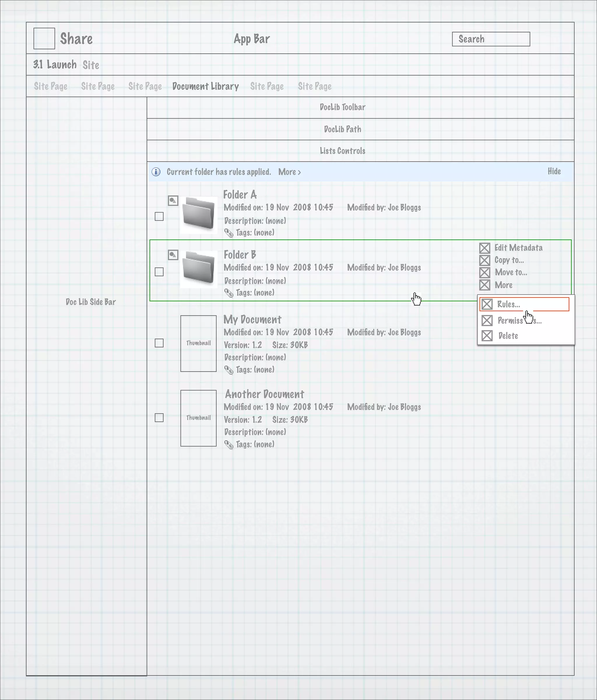597x700 pixels.
Task: Hide the folder rules banner
Action: pos(554,171)
